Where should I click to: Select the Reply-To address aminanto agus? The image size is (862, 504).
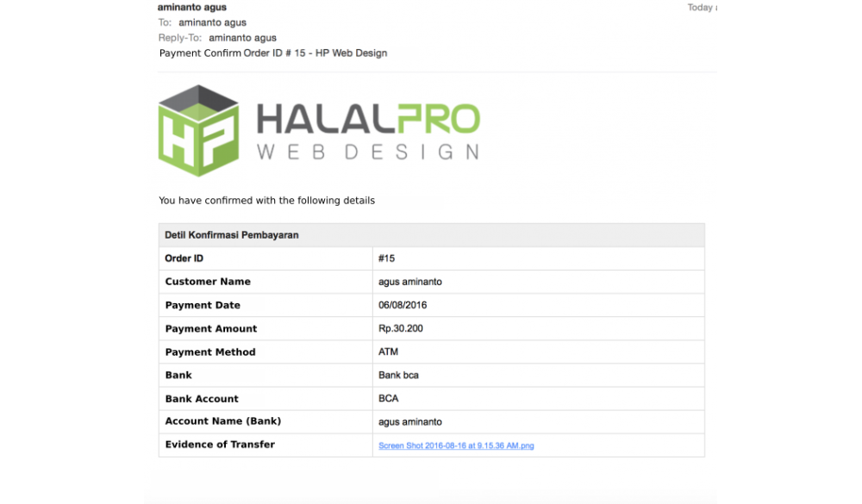(x=242, y=38)
